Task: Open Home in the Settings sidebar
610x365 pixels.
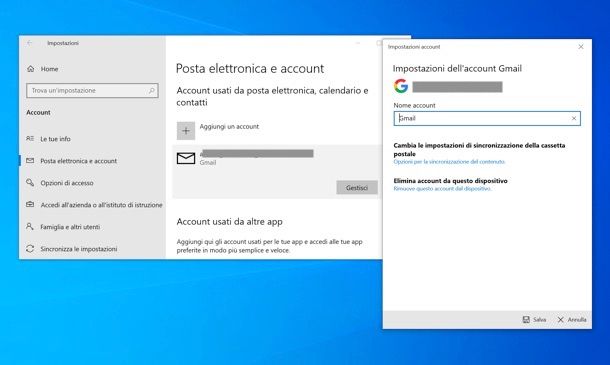Action: (49, 69)
